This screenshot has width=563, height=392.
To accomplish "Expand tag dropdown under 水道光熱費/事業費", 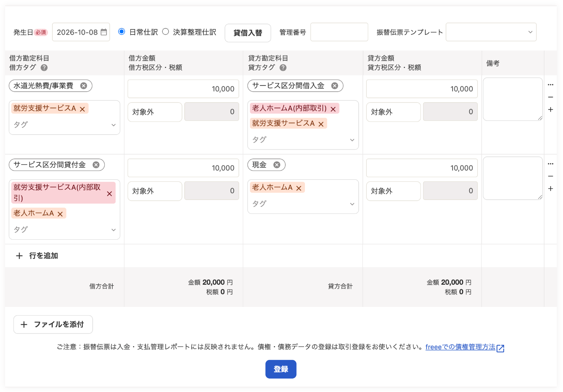I will point(113,125).
